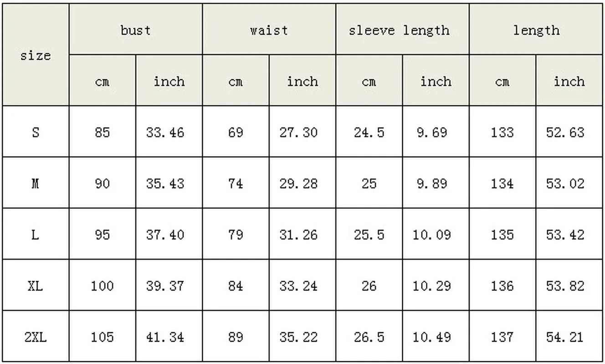Click the 10.09 sleeve length cell
The image size is (605, 364).
click(432, 235)
